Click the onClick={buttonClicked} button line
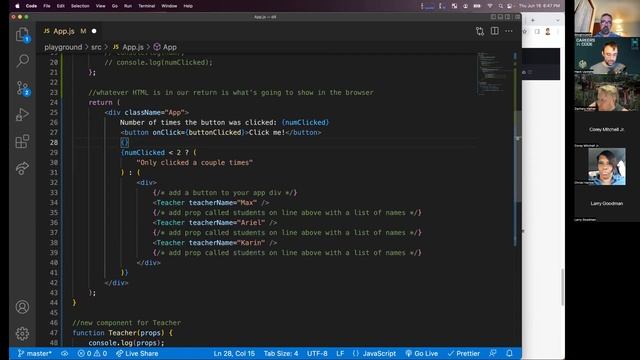The height and width of the screenshot is (360, 640). 220,132
